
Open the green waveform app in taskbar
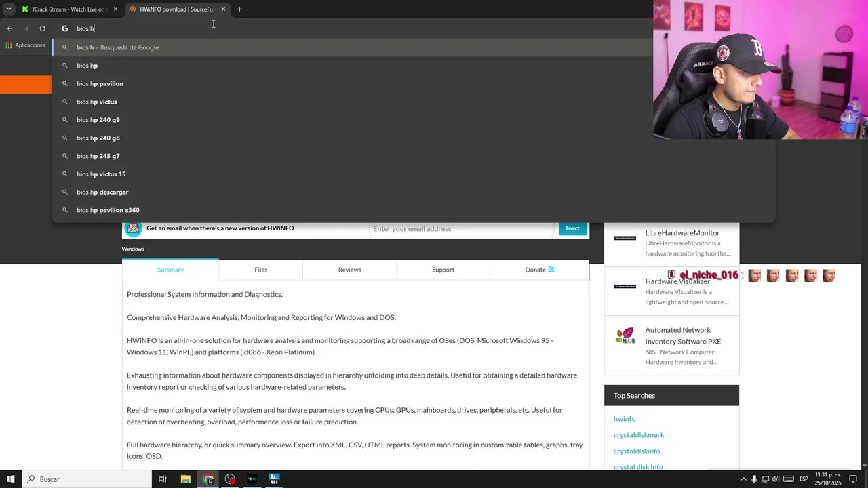[252, 479]
